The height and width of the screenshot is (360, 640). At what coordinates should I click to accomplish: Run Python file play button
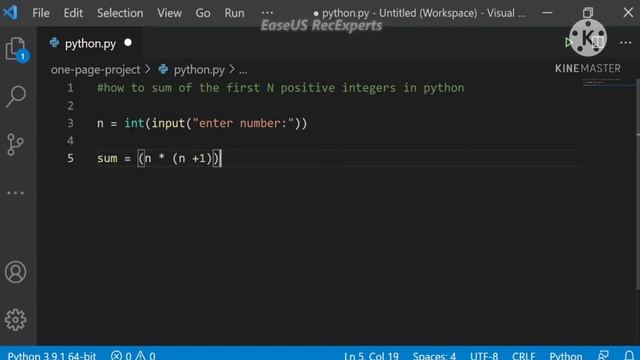568,42
